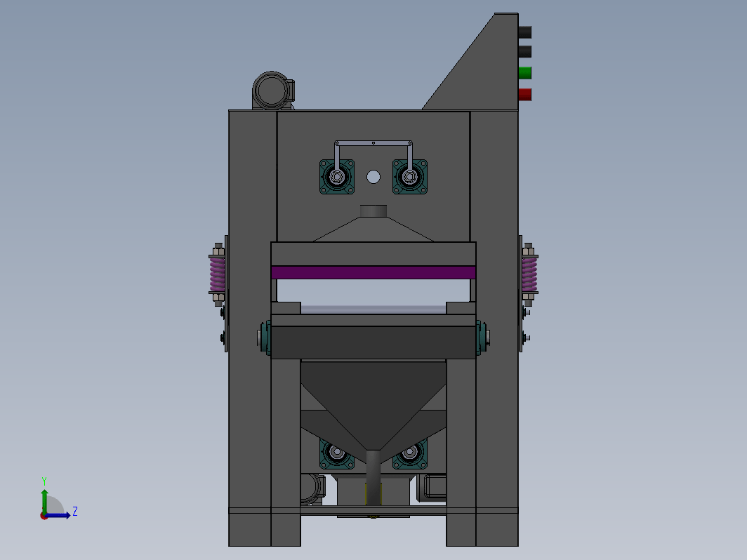Screen dimensions: 747x560
Task: Click the red button on the control panel
Action: point(524,94)
